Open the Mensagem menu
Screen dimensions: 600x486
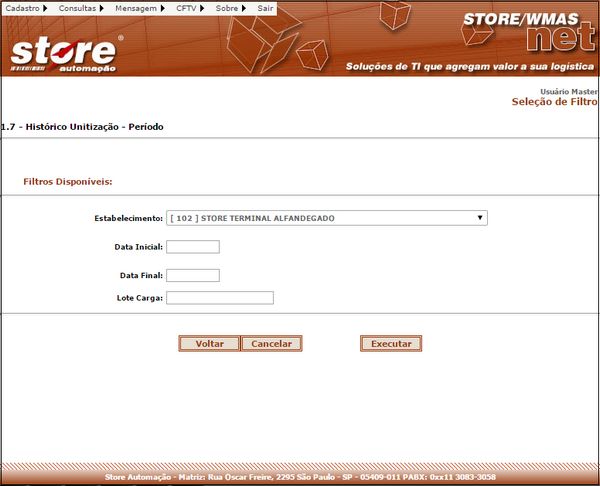[138, 8]
